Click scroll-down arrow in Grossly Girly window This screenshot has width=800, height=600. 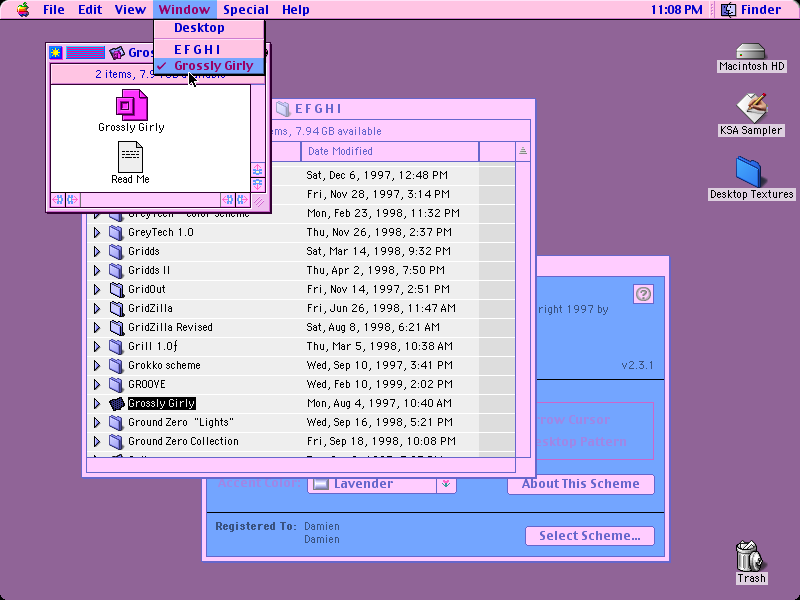click(x=258, y=184)
